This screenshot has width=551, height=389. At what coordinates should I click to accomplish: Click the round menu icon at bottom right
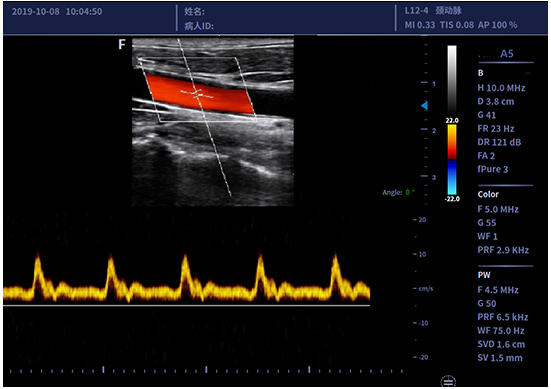click(448, 382)
